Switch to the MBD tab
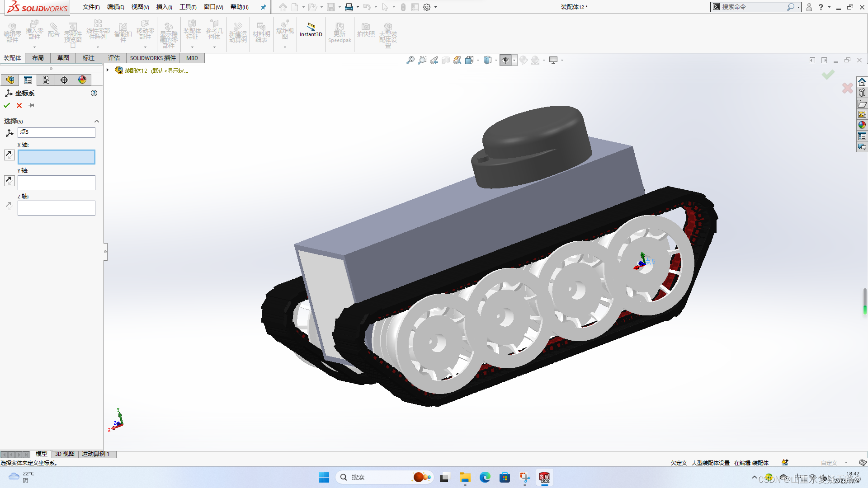 [x=192, y=58]
